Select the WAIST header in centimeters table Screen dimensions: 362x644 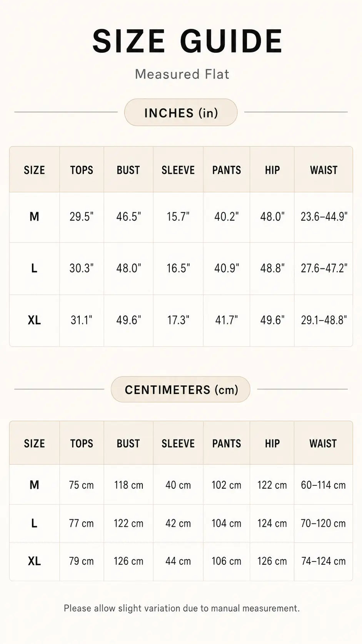[x=323, y=443]
